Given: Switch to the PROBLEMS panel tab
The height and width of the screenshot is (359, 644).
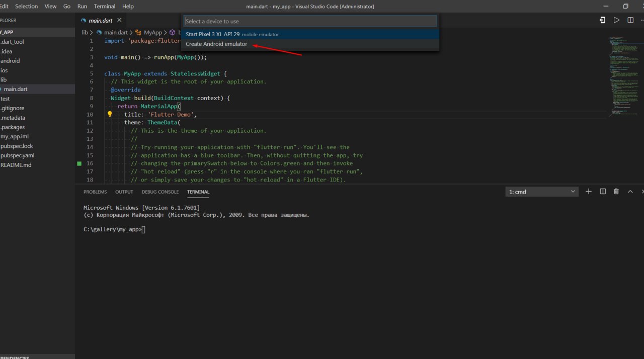Looking at the screenshot, I should pyautogui.click(x=95, y=192).
